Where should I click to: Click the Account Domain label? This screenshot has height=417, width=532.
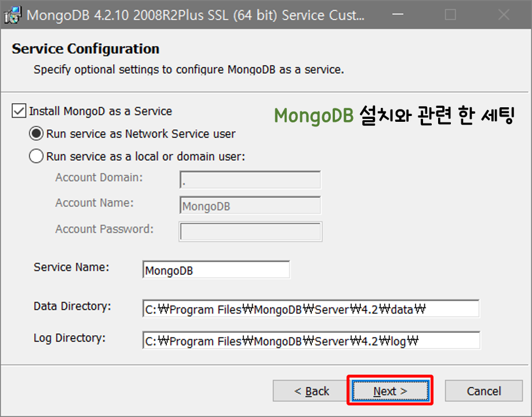pyautogui.click(x=99, y=177)
